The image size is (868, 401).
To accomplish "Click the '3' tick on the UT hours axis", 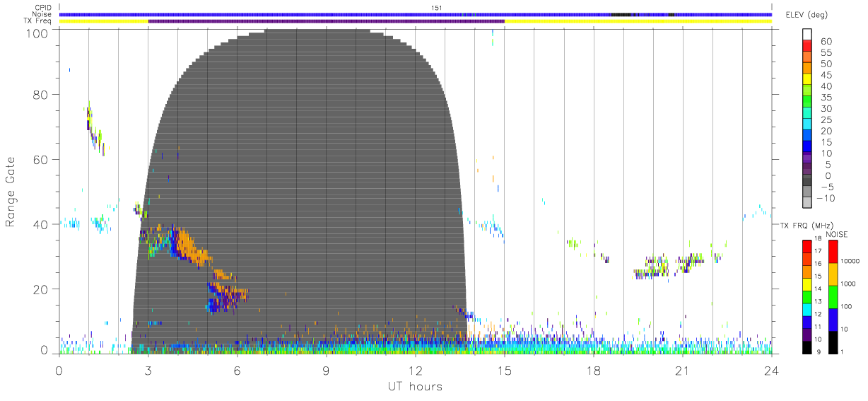I will coord(148,370).
